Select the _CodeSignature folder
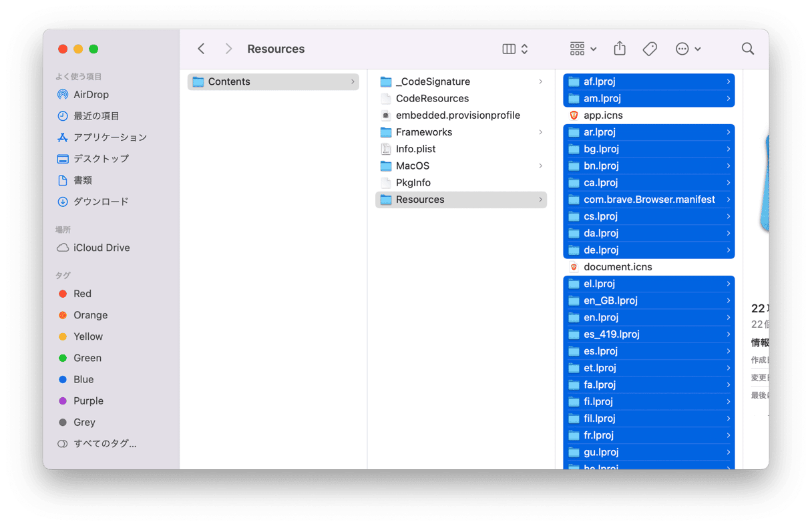The image size is (812, 526). (x=461, y=81)
